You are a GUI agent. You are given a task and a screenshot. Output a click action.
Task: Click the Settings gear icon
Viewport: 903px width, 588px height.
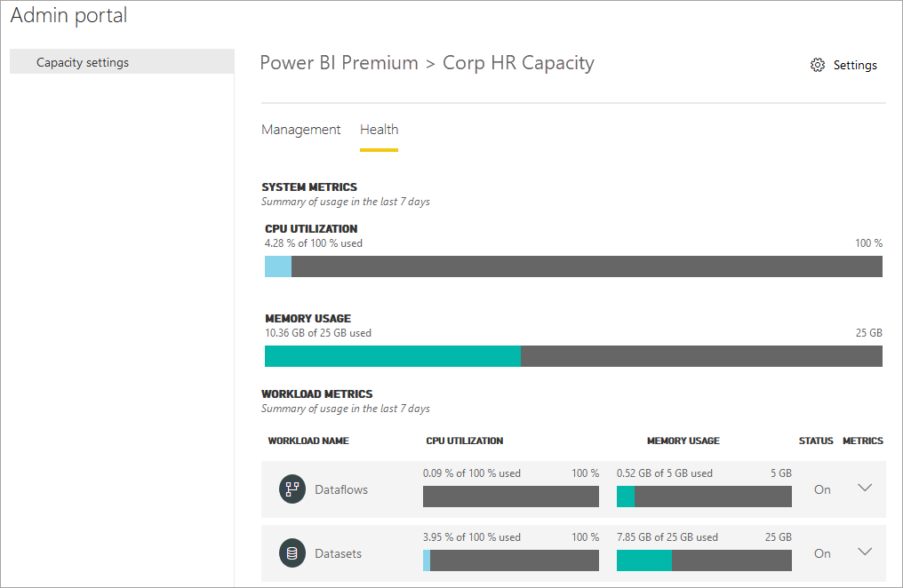[817, 65]
